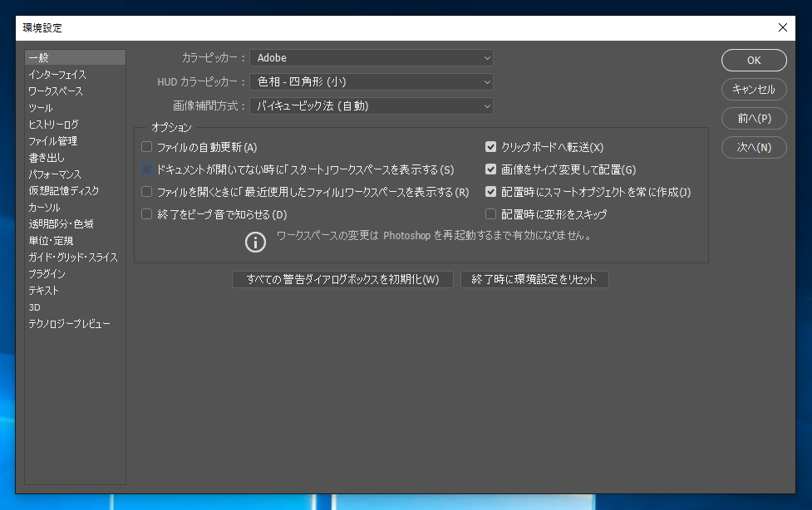The width and height of the screenshot is (812, 510).
Task: Enable 終了をビープ音で知らせる(D) checkbox
Action: pos(146,213)
